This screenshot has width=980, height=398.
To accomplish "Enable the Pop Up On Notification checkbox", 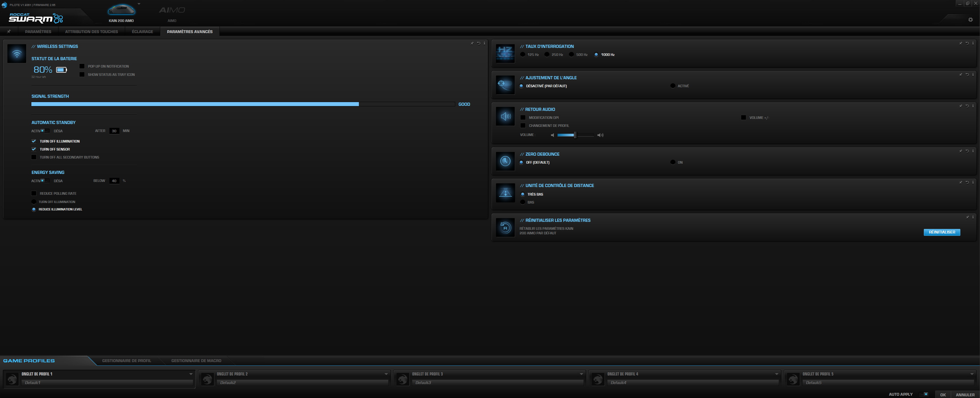I will [x=82, y=66].
